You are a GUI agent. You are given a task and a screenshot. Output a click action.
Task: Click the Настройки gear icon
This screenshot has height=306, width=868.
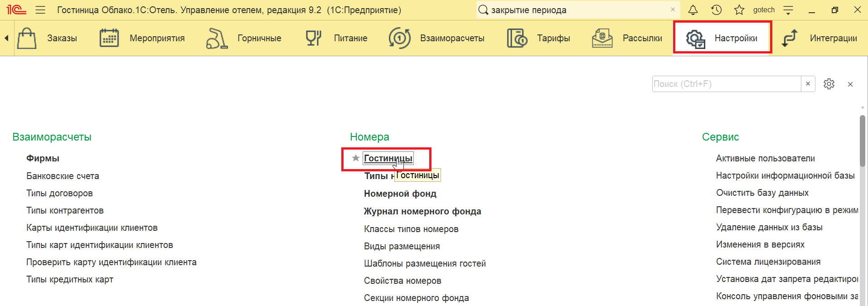point(695,39)
